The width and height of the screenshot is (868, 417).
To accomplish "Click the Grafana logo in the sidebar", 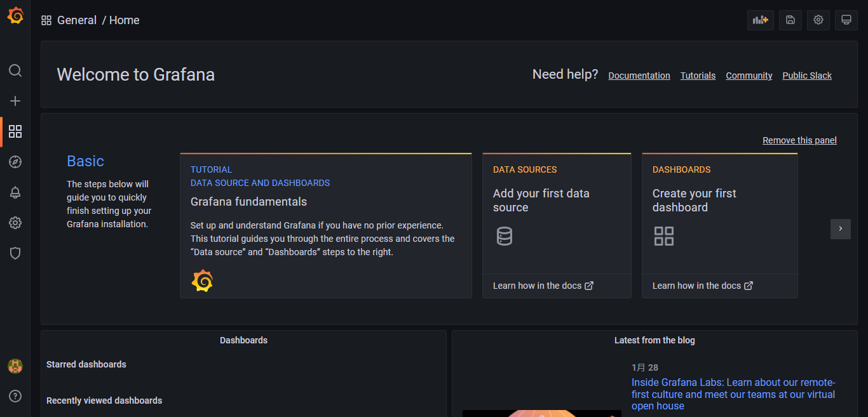I will point(15,15).
